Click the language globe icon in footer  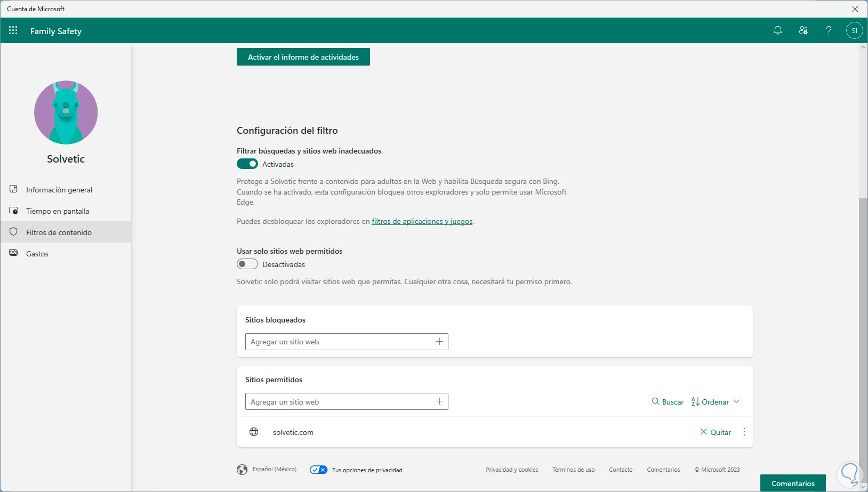pyautogui.click(x=242, y=470)
